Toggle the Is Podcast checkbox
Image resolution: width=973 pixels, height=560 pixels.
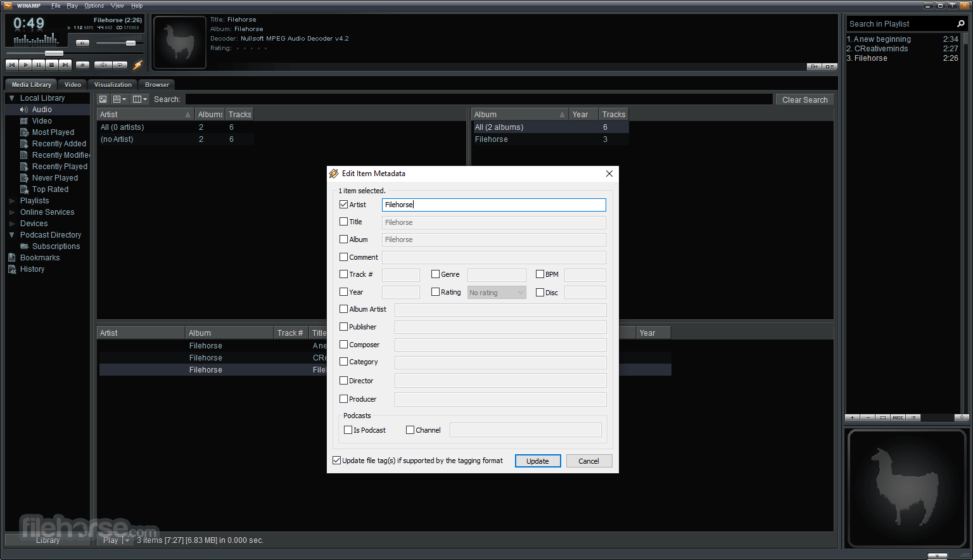(x=348, y=430)
